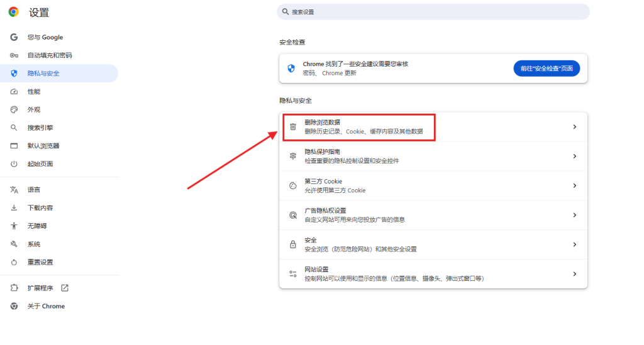The width and height of the screenshot is (644, 345).
Task: Click the lock icon beside 安全
Action: (x=292, y=244)
